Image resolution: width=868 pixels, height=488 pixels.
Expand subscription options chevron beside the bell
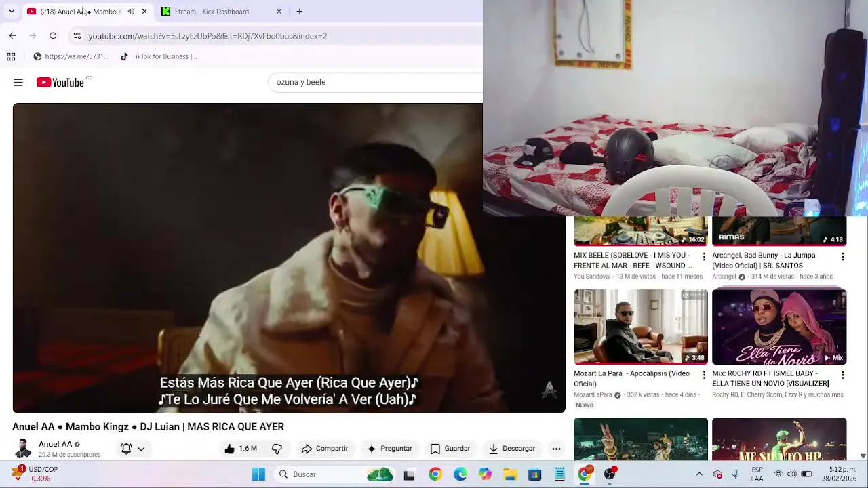(x=141, y=449)
